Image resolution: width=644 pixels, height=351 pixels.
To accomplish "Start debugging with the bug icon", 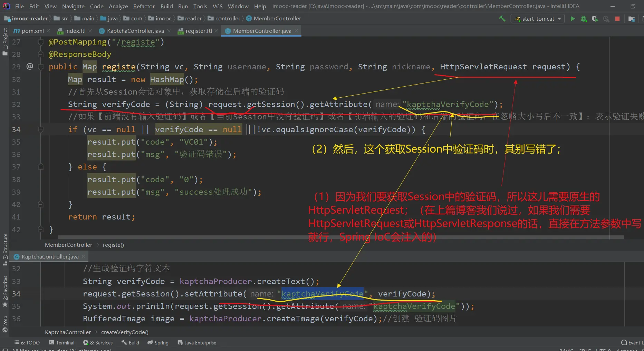I will 584,19.
